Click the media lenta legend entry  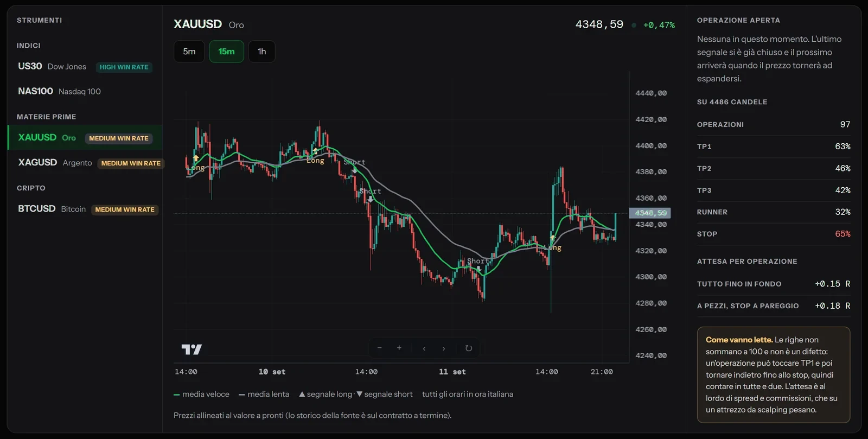coord(264,395)
